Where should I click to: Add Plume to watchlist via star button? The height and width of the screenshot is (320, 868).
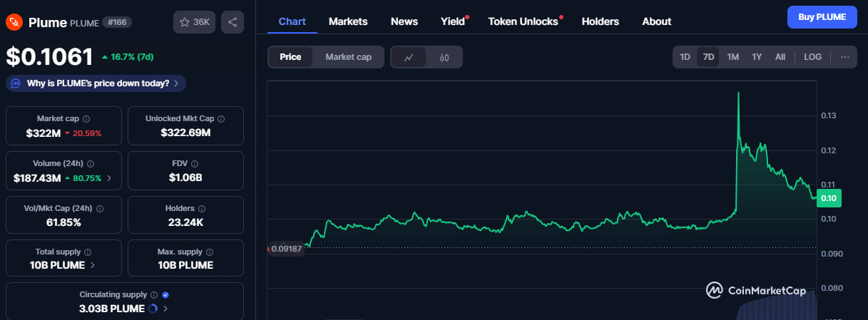pos(194,22)
